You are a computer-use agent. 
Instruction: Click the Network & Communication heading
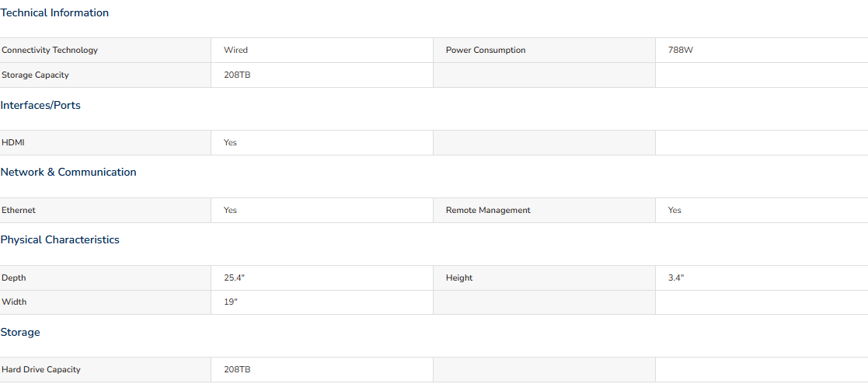click(x=68, y=173)
